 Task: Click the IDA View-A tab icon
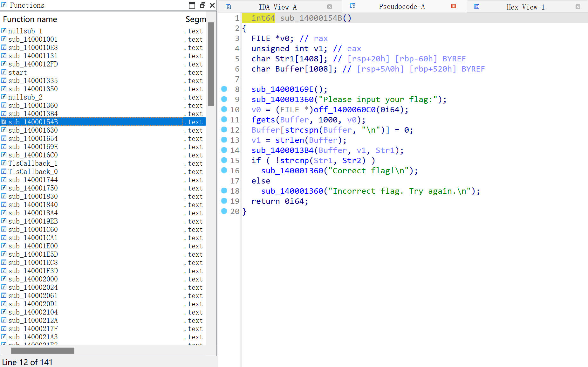coord(228,6)
